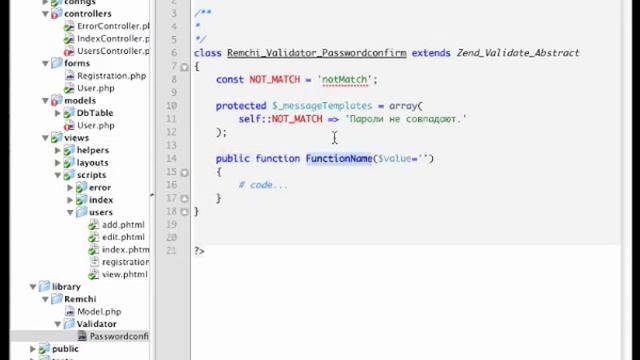Viewport: 640px width, 360px height.
Task: Click the layouts folder icon
Action: point(69,162)
